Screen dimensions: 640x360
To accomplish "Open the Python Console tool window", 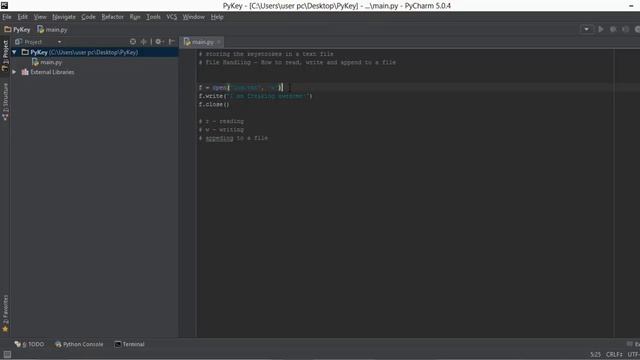I will pos(79,344).
